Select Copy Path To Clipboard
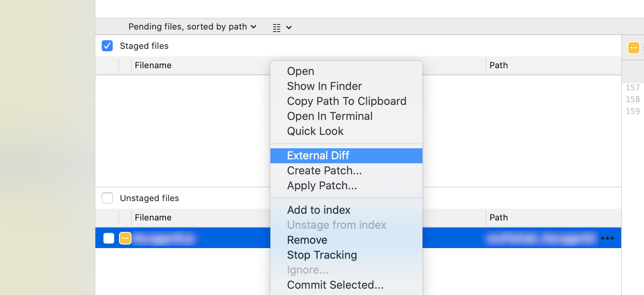 pos(346,101)
